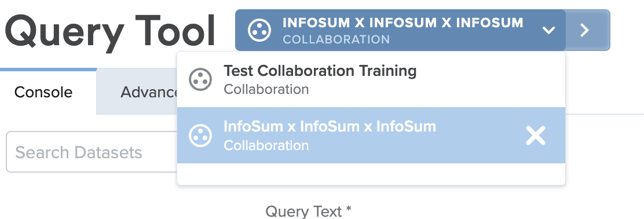The width and height of the screenshot is (644, 219).
Task: Click the right arrow next to the selector
Action: 585,30
